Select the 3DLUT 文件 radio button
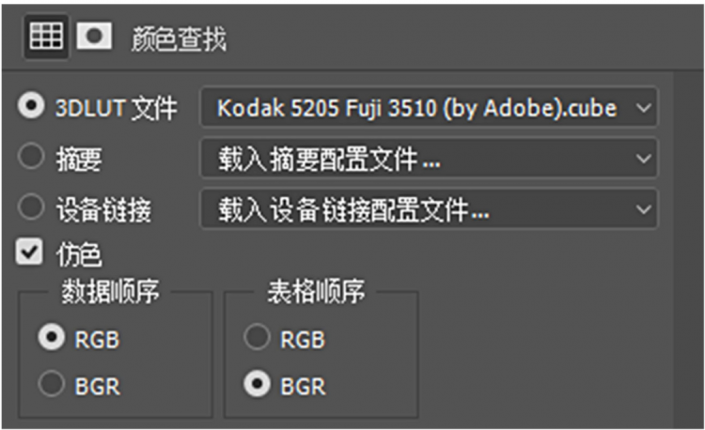Screen dimensions: 705x430 (x=31, y=106)
